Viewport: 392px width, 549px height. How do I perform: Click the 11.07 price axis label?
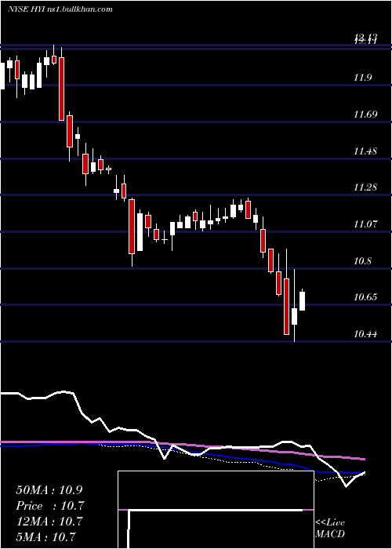(x=365, y=224)
